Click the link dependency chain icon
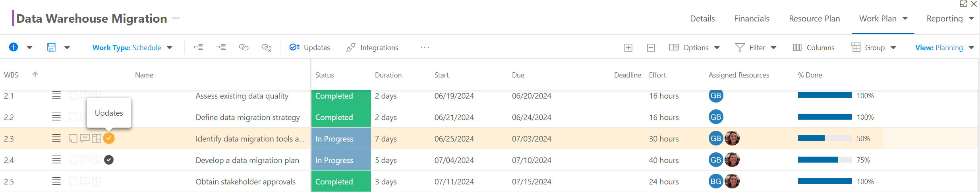 pyautogui.click(x=244, y=47)
